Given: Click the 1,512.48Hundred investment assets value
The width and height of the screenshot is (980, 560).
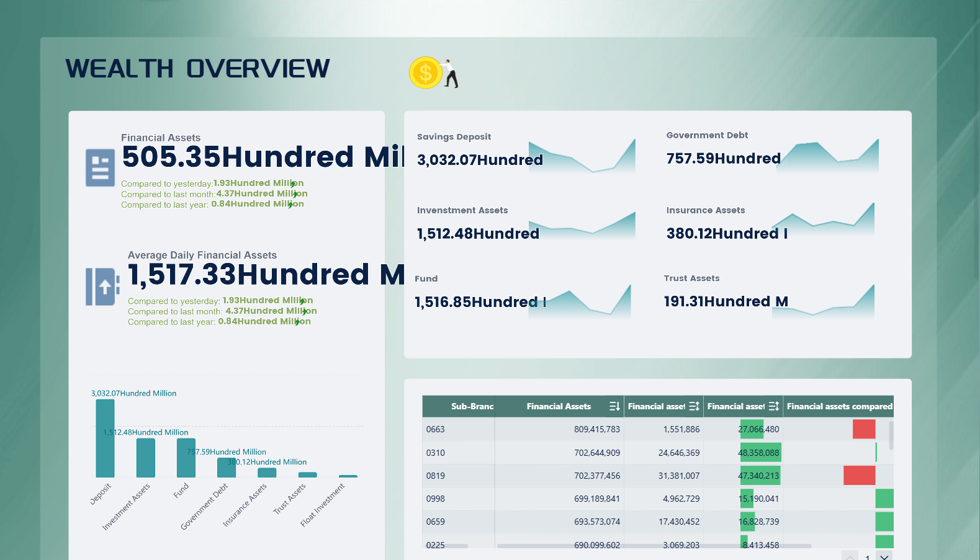Looking at the screenshot, I should coord(478,234).
